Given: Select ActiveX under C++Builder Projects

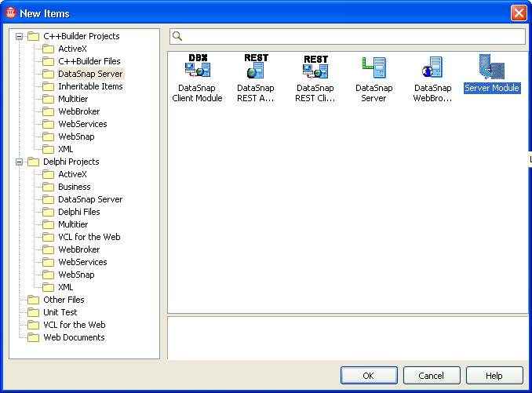Looking at the screenshot, I should pos(73,49).
